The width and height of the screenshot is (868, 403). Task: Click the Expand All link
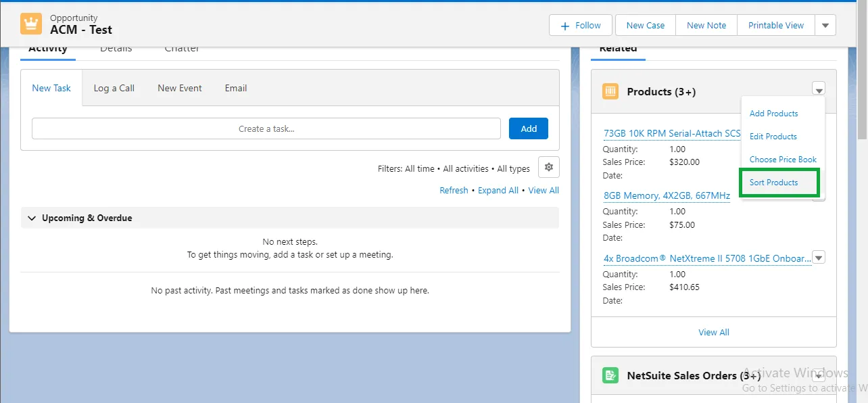(498, 191)
